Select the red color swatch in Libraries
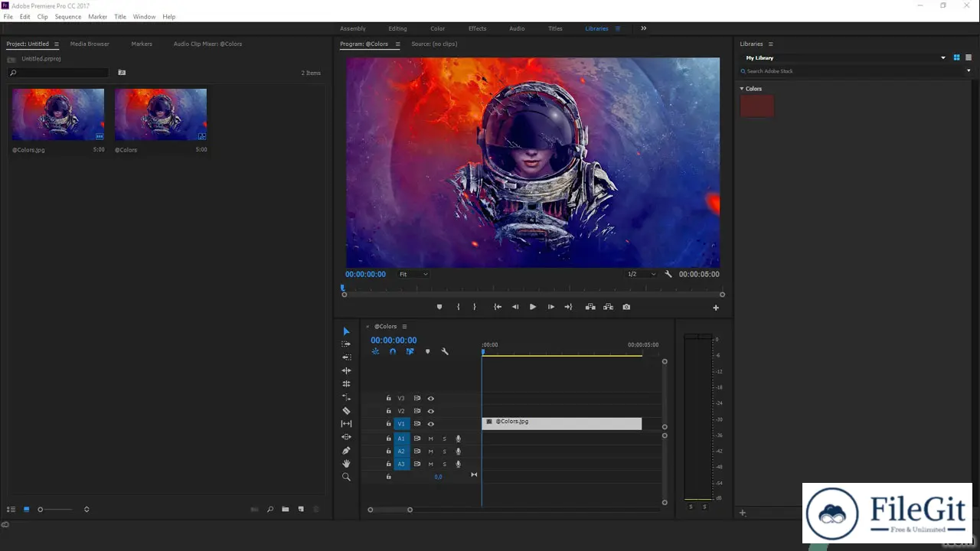 (x=757, y=106)
